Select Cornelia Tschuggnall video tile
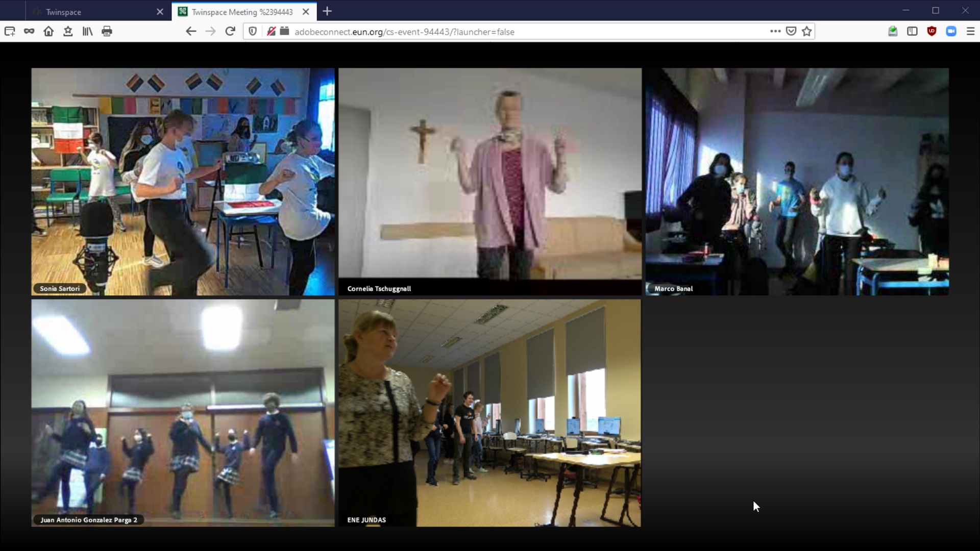This screenshot has height=551, width=980. point(490,182)
